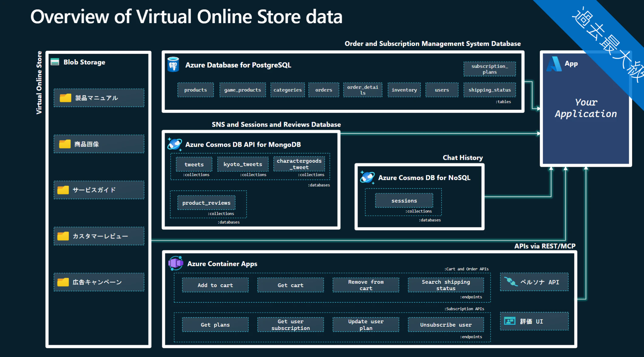
Task: Click the Add to cart endpoint
Action: point(215,285)
